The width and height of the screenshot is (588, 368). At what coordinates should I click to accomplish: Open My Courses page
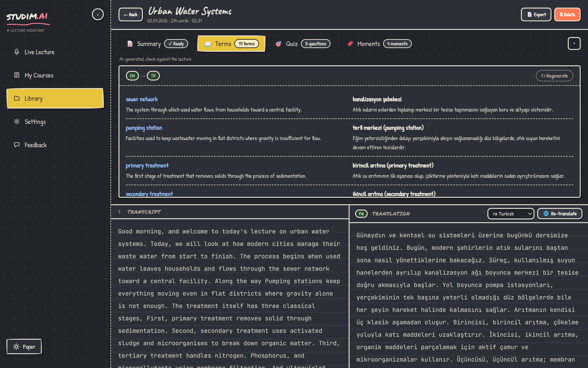[55, 75]
